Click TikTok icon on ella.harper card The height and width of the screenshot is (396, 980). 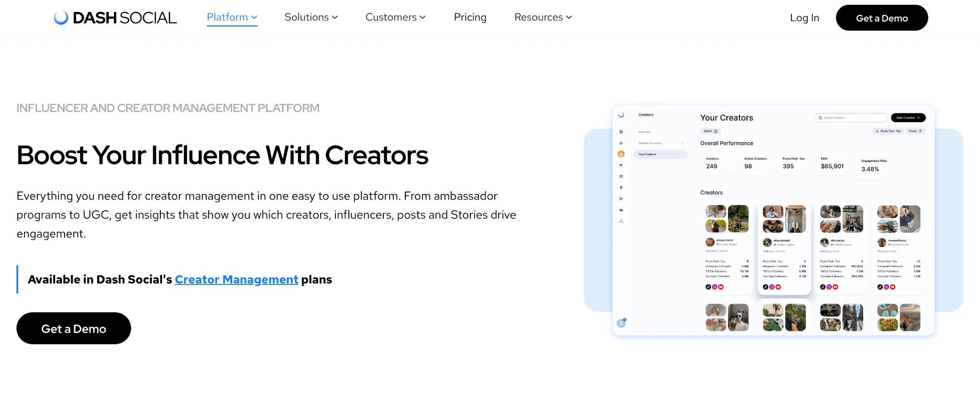(x=823, y=287)
